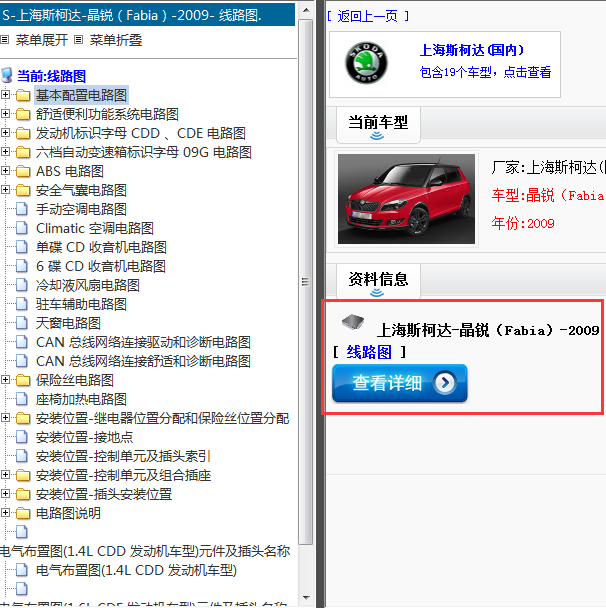The image size is (606, 608).
Task: Expand the ABS 电路图 folder
Action: 5,171
